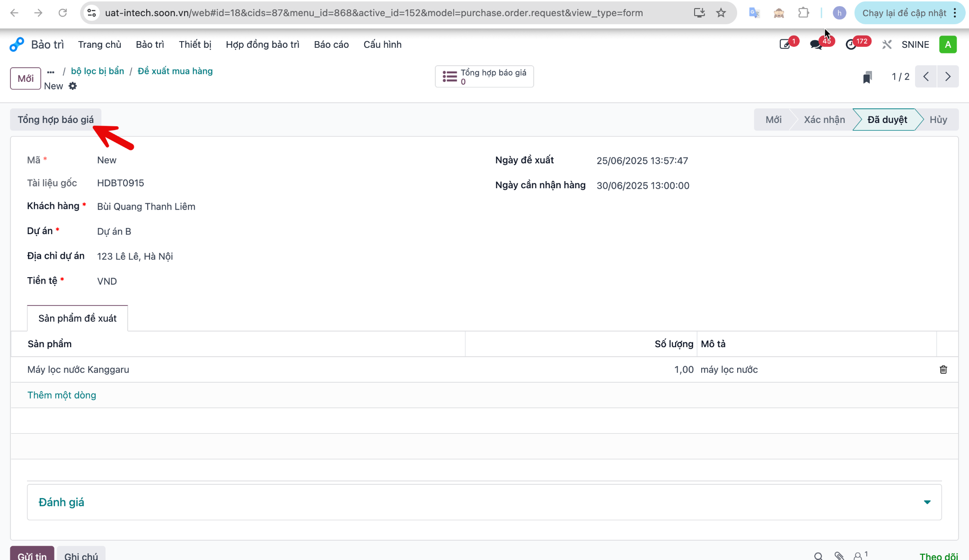Open the activities notification icon with badge 1
This screenshot has width=969, height=560.
point(785,44)
